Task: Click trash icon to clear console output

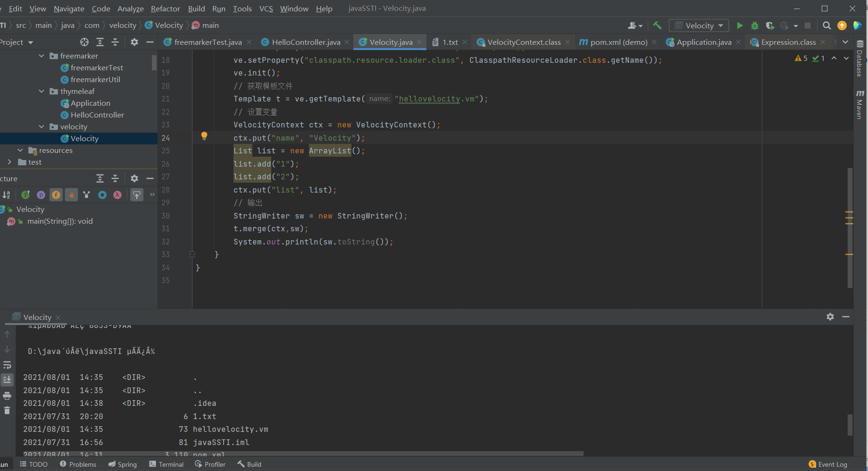Action: pyautogui.click(x=7, y=411)
